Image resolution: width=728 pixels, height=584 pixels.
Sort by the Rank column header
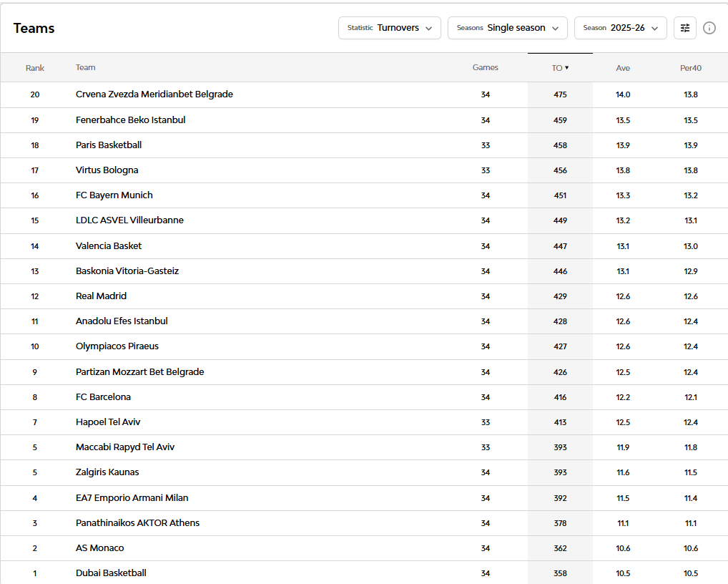[x=35, y=68]
